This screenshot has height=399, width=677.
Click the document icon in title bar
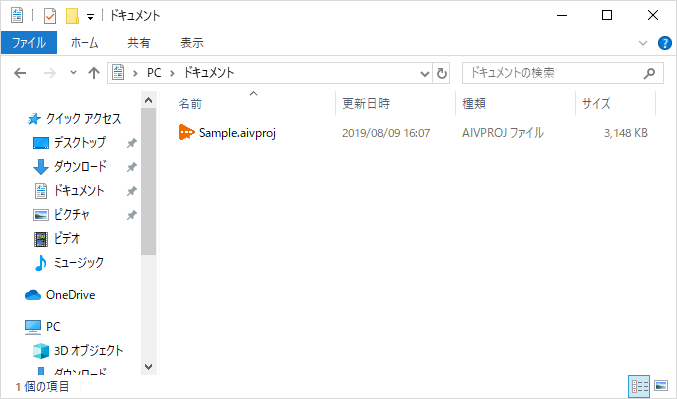17,16
